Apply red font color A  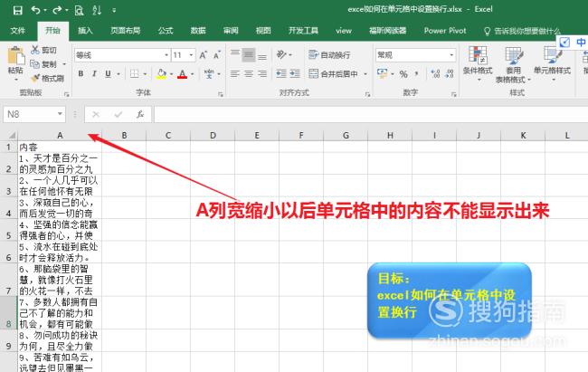tap(182, 74)
